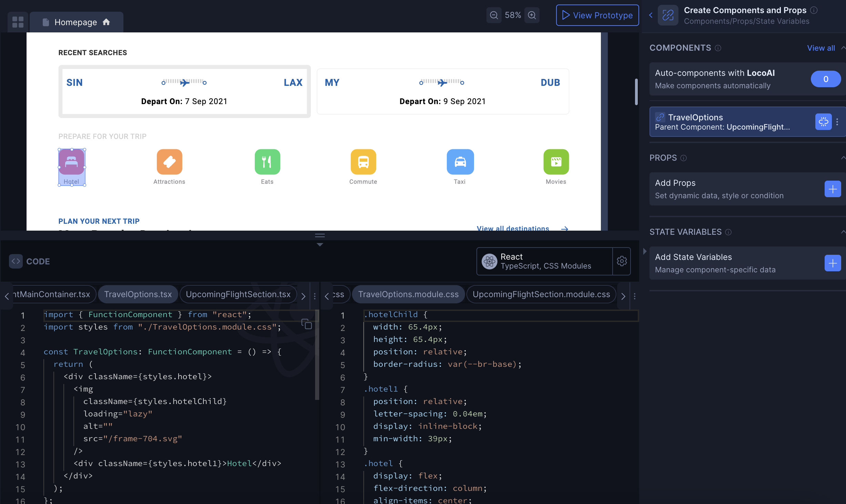
Task: Click the blue component sync icon on TravelOptions
Action: tap(823, 122)
